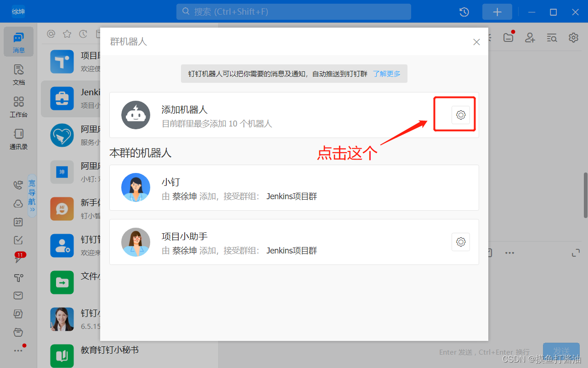Open the group settings gear in chat header
The height and width of the screenshot is (368, 588).
pyautogui.click(x=573, y=38)
